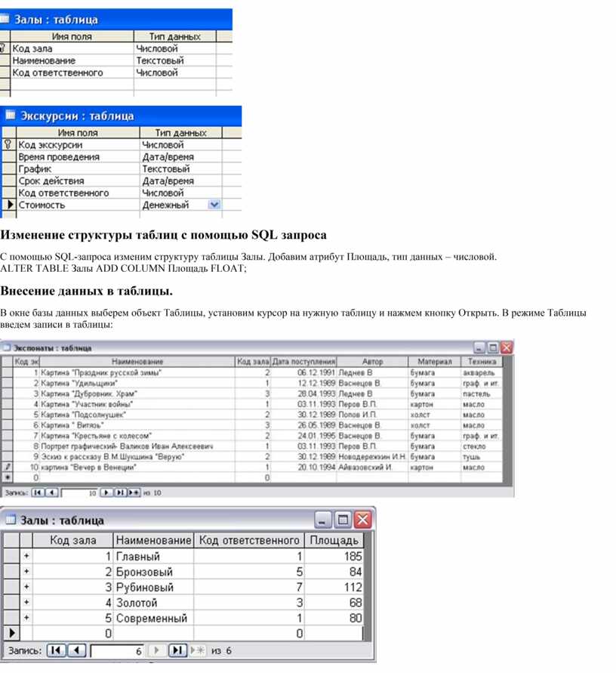Click Картина "Подсолнушек" cell in Экспонаты

[137, 415]
